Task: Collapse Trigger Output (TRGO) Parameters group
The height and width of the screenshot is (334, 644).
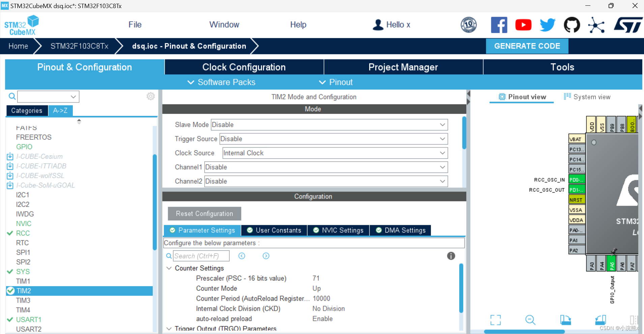Action: [169, 329]
